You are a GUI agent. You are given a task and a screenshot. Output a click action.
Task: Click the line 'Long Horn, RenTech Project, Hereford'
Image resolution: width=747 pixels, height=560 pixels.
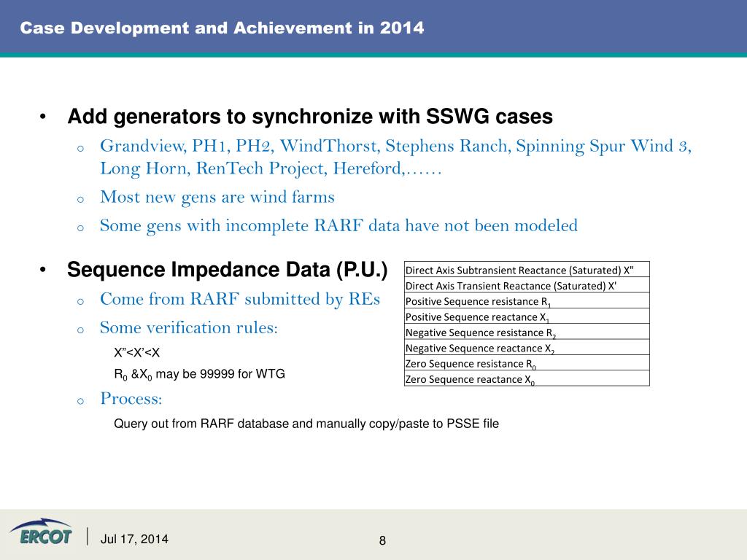[x=271, y=168]
